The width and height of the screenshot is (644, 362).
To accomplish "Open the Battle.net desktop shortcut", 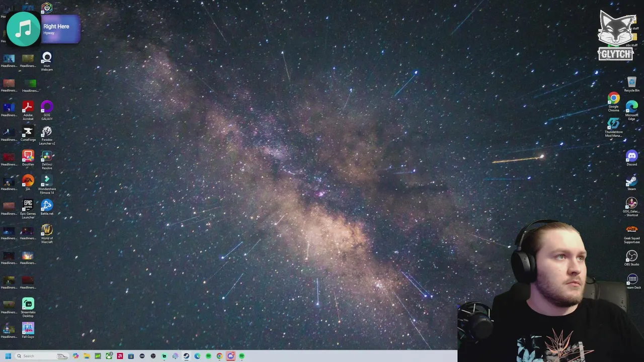I will click(x=47, y=208).
